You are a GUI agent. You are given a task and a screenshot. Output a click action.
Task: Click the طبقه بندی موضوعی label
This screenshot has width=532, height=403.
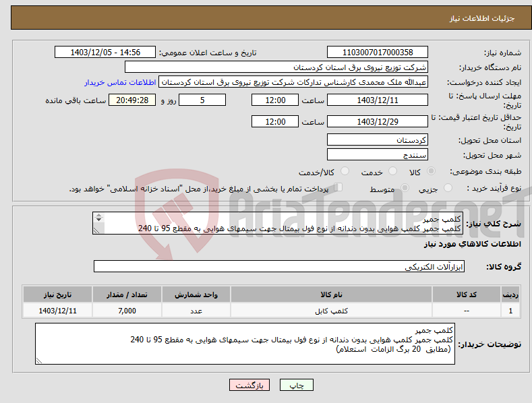click(x=485, y=171)
